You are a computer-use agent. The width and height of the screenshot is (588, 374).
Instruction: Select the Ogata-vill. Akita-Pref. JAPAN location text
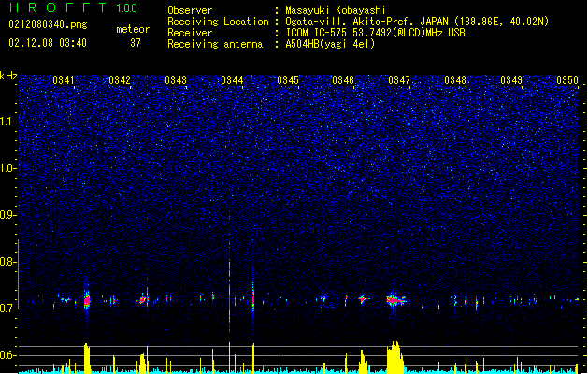417,22
